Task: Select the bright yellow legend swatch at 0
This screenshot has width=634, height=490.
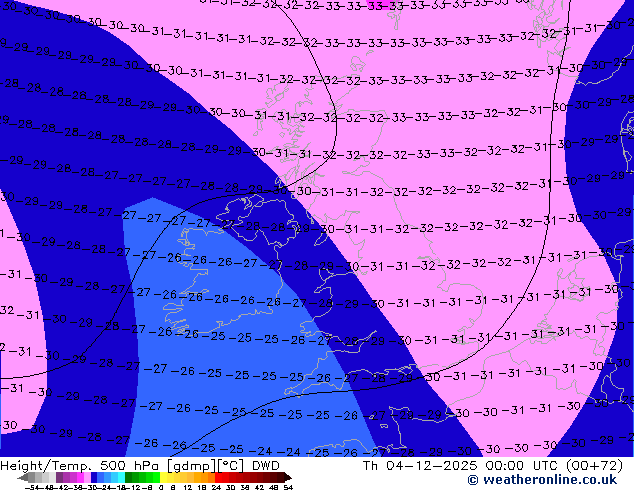Action: tap(163, 477)
